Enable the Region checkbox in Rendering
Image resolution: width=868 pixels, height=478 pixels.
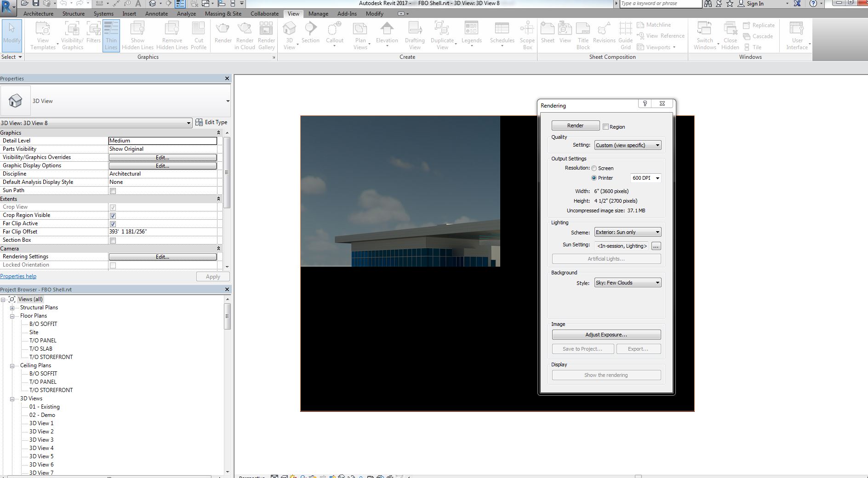click(x=606, y=127)
